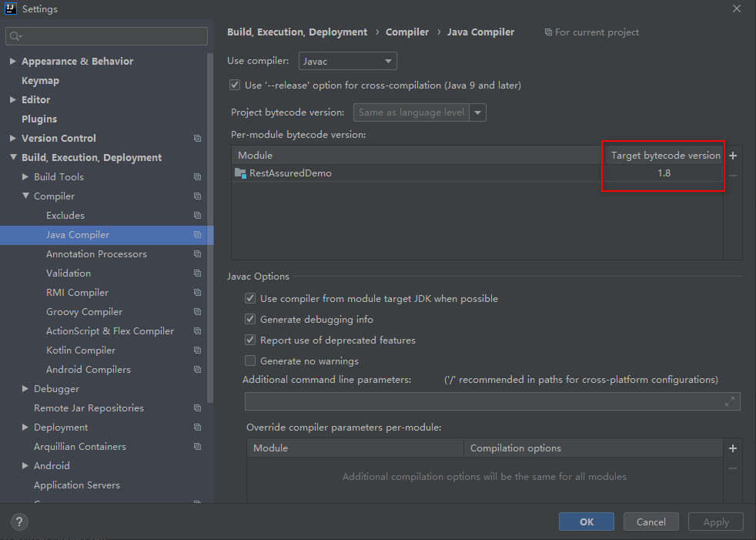Expand the Deployment node arrow
The image size is (756, 540).
point(25,428)
